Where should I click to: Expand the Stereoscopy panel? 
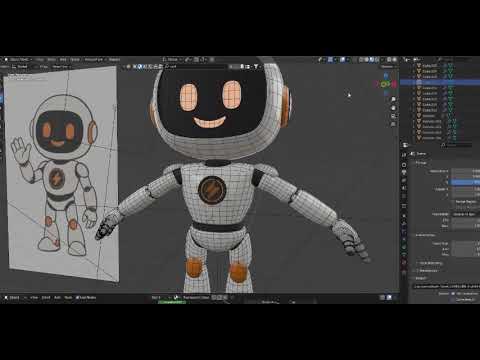pyautogui.click(x=428, y=270)
